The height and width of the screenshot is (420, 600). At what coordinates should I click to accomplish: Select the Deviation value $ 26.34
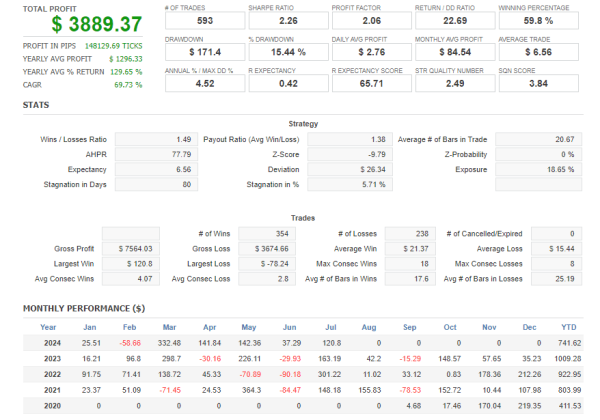tap(350, 169)
